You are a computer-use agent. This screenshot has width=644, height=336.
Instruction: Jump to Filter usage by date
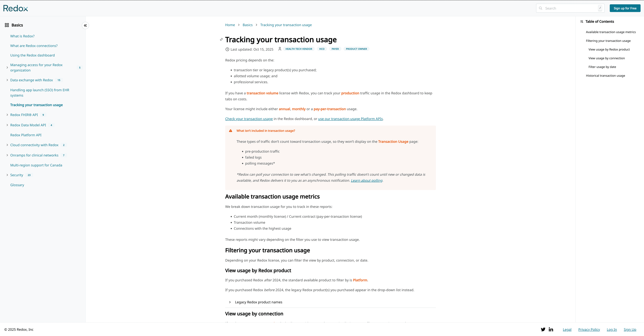602,67
